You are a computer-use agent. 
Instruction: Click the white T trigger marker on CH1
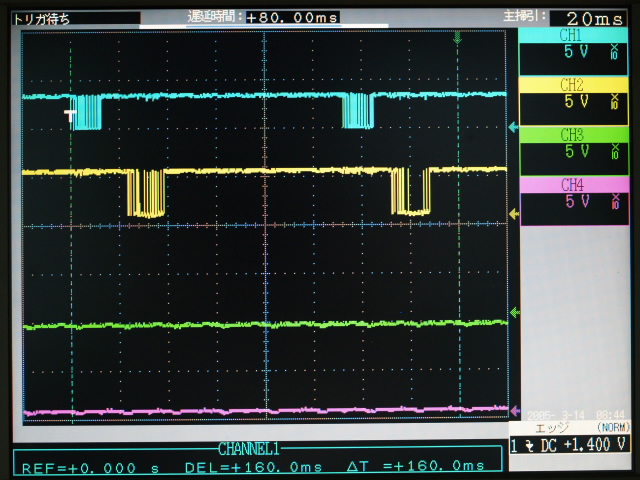(x=70, y=116)
